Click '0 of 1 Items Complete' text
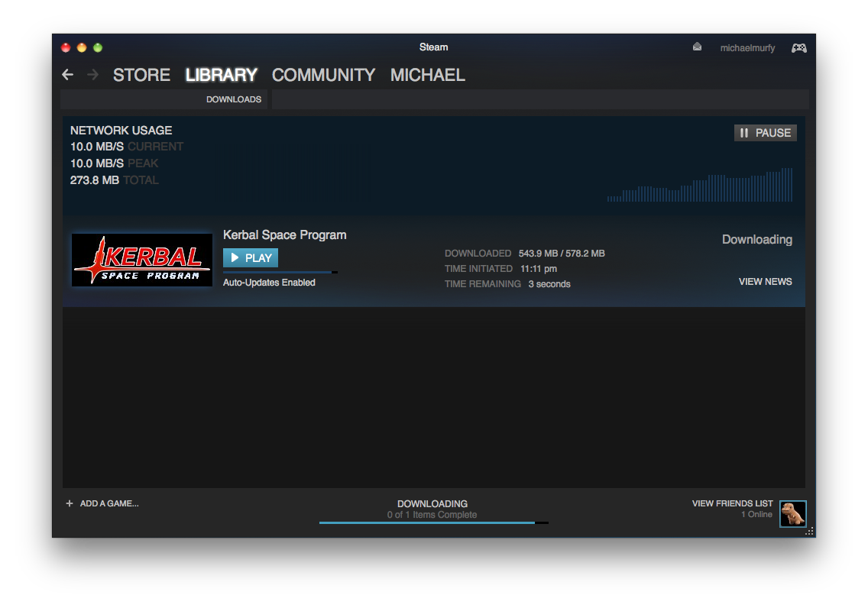Screen dimensions: 868x608 [x=432, y=515]
